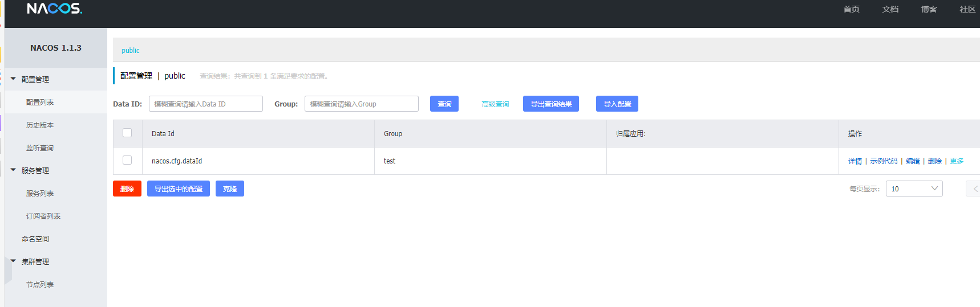Select 历史版本 in the sidebar
This screenshot has height=307, width=980.
[x=56, y=125]
